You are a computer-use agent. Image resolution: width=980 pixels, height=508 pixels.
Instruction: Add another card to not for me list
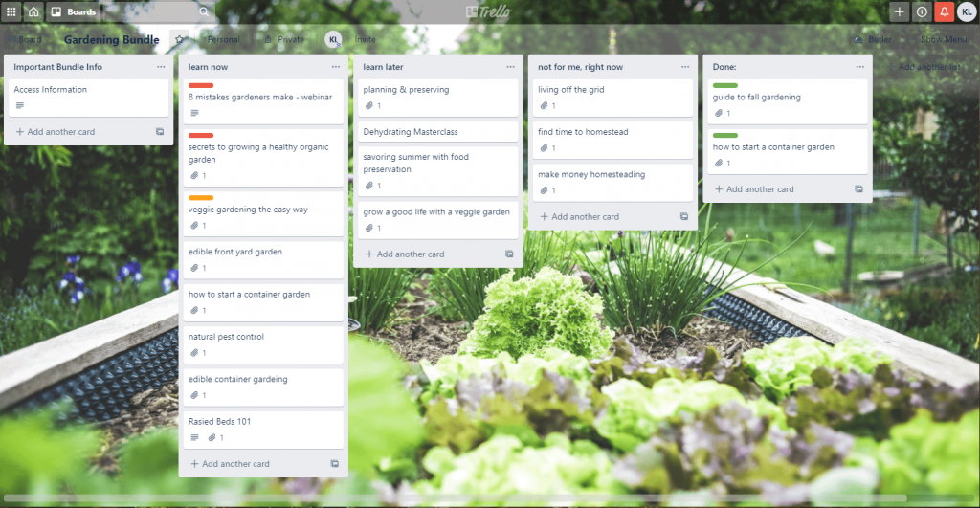click(579, 217)
